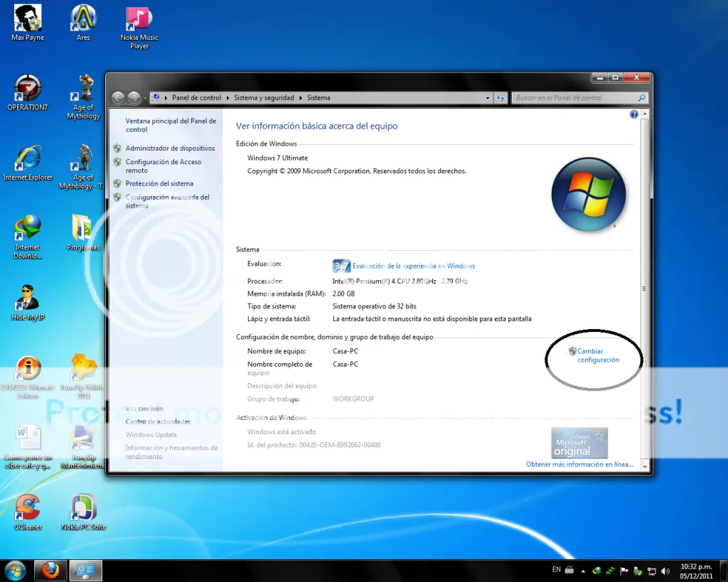Click the Windows 7 Ultimate edition text

277,158
